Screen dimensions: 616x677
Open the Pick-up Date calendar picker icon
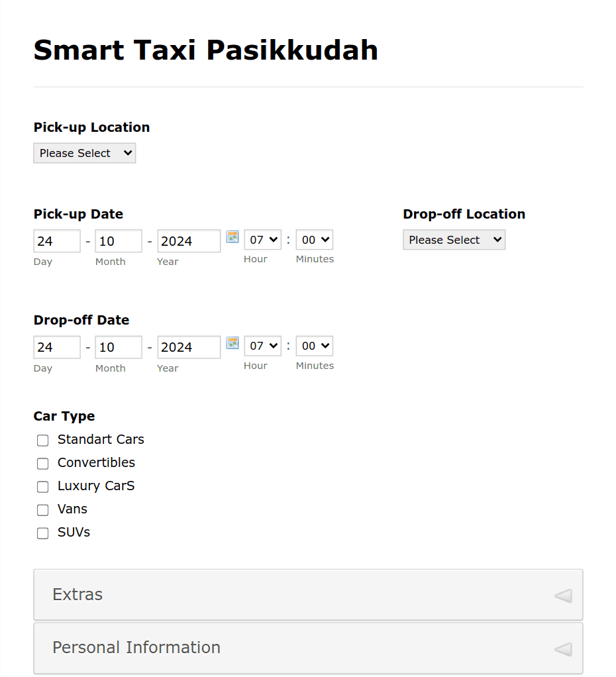(x=232, y=236)
